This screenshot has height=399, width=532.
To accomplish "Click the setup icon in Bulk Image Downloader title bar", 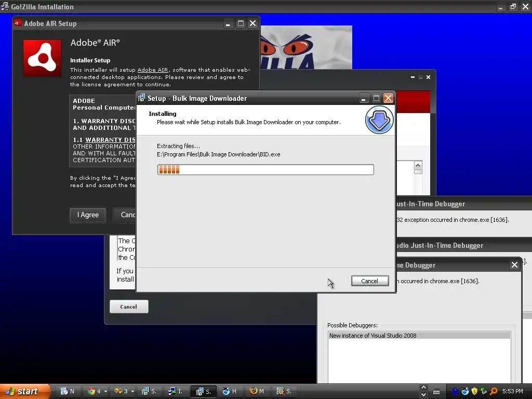I will tap(142, 98).
